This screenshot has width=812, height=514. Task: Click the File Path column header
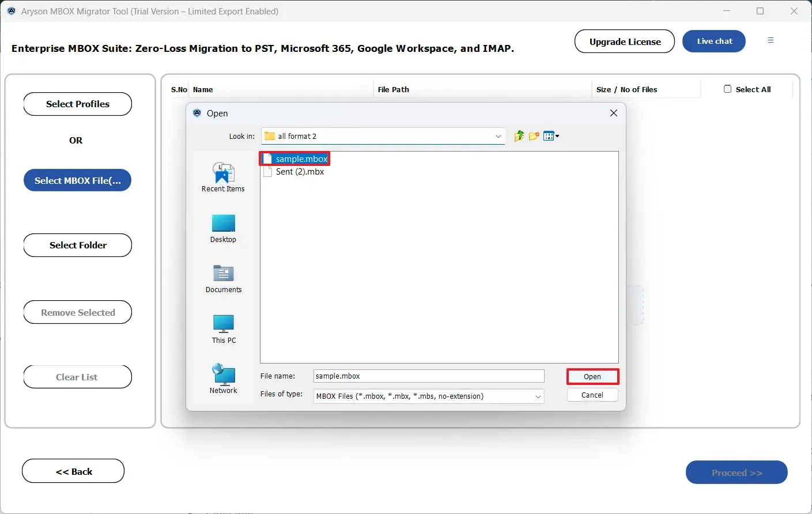tap(394, 90)
